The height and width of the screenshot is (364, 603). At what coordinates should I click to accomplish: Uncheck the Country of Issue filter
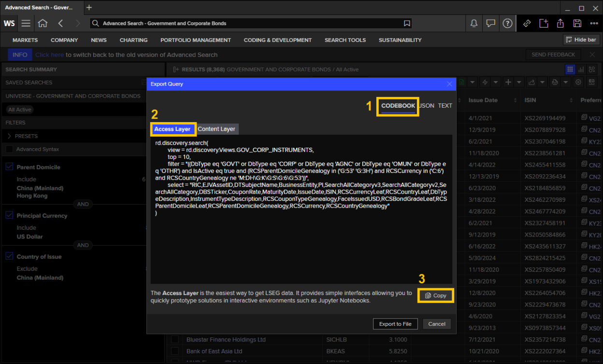9,256
